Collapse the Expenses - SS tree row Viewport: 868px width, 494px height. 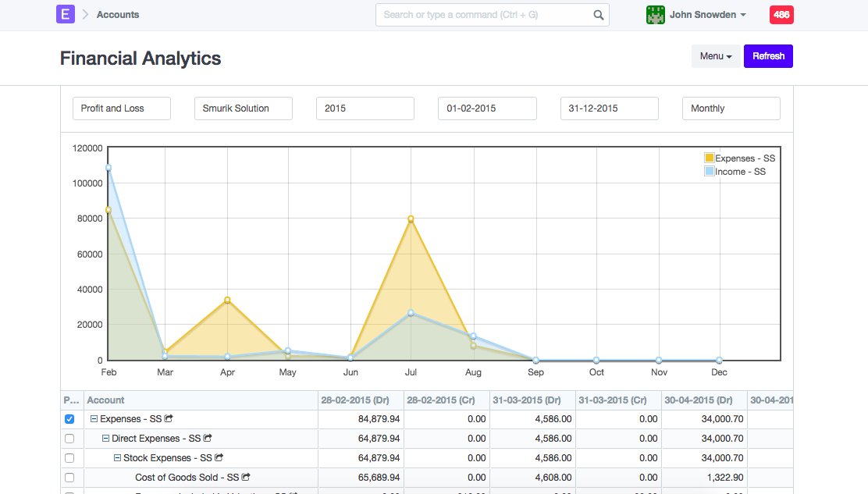click(94, 419)
